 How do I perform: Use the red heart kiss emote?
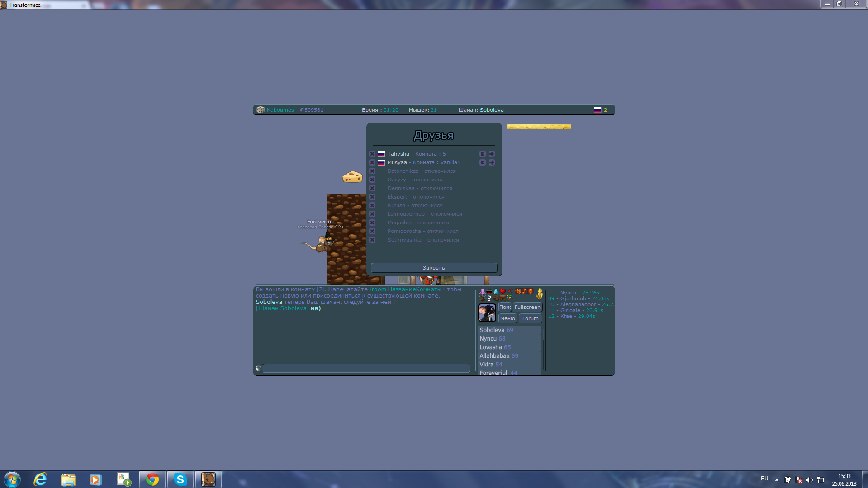[x=503, y=291]
